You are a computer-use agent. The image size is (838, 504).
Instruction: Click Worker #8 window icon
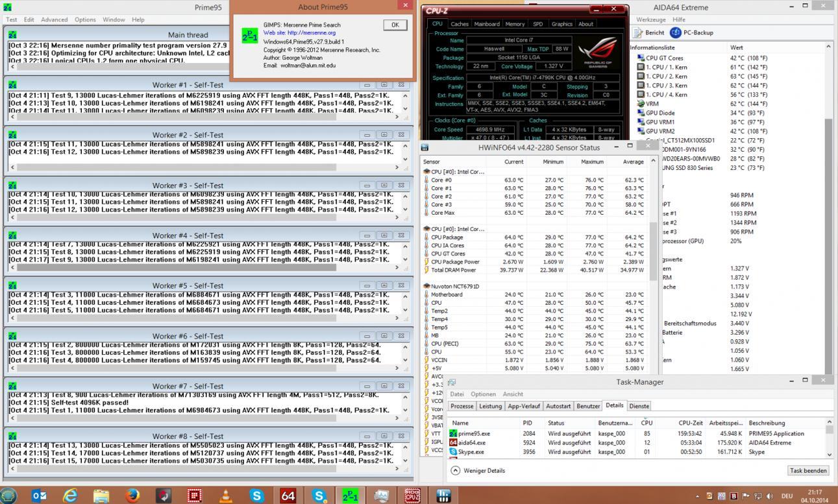pos(12,436)
